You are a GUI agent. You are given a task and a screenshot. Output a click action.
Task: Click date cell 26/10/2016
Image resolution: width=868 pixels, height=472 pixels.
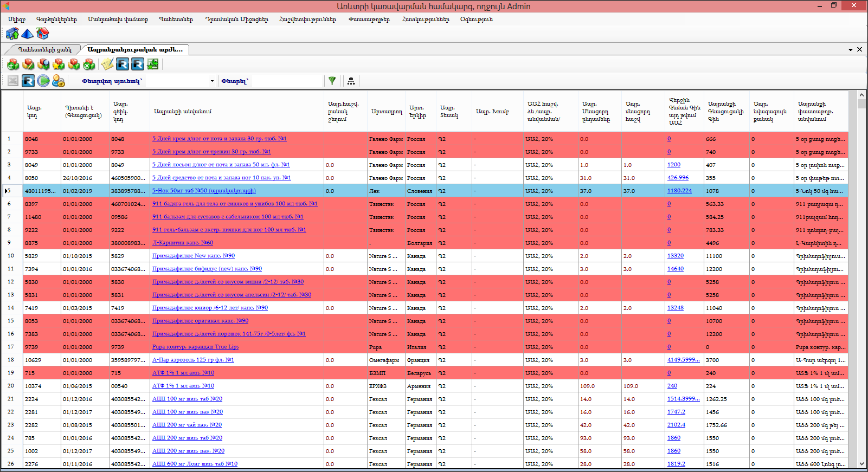pyautogui.click(x=85, y=178)
